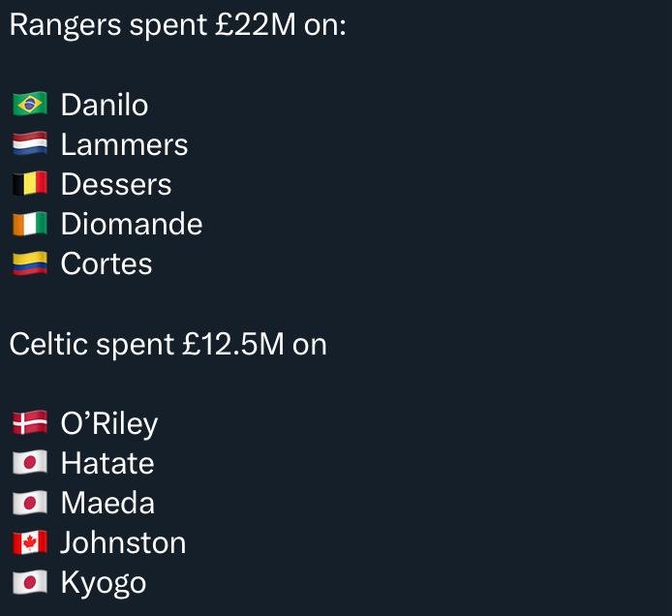672x616 pixels.
Task: Click the name Danilo
Action: (105, 105)
